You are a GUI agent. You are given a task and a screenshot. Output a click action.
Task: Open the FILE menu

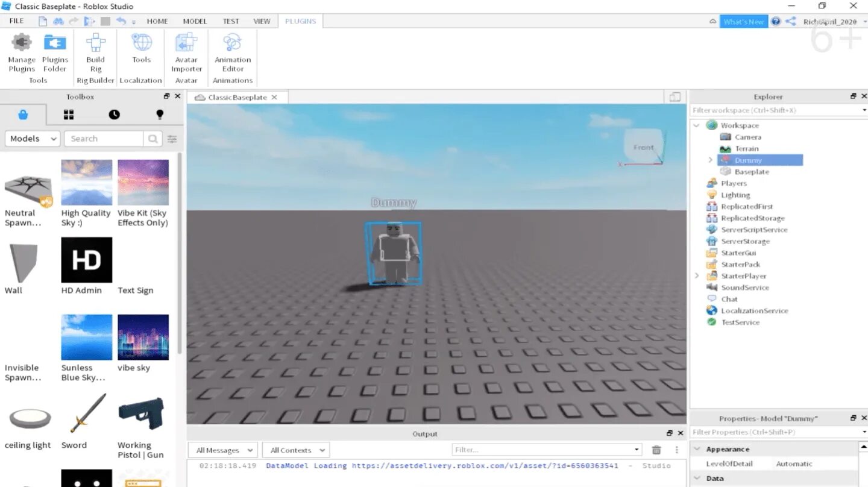click(x=17, y=21)
